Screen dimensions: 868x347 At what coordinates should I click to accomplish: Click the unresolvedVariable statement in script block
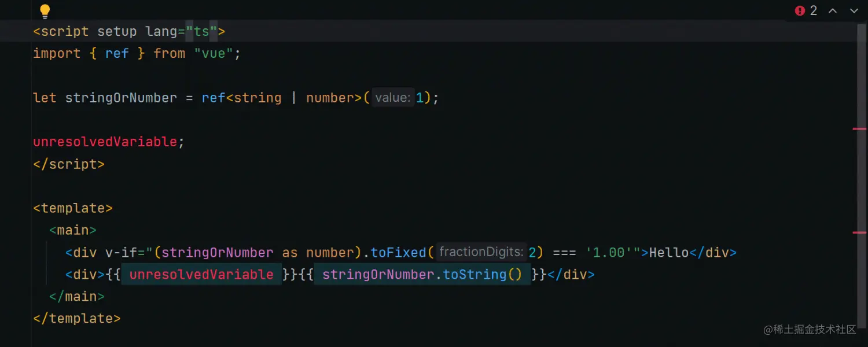tap(104, 141)
